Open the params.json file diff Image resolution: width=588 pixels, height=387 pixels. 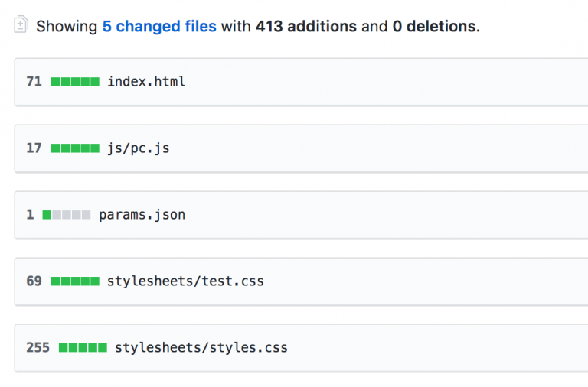(x=142, y=214)
